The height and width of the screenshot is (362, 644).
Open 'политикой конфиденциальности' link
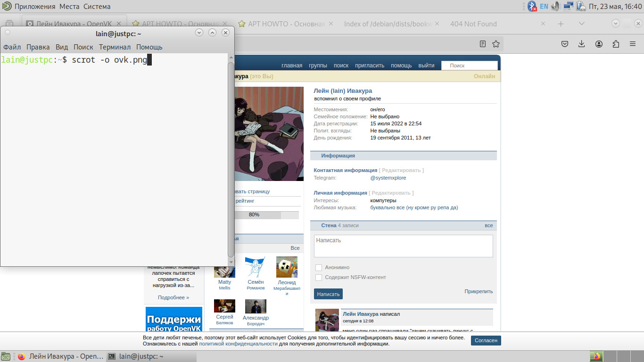tap(238, 344)
